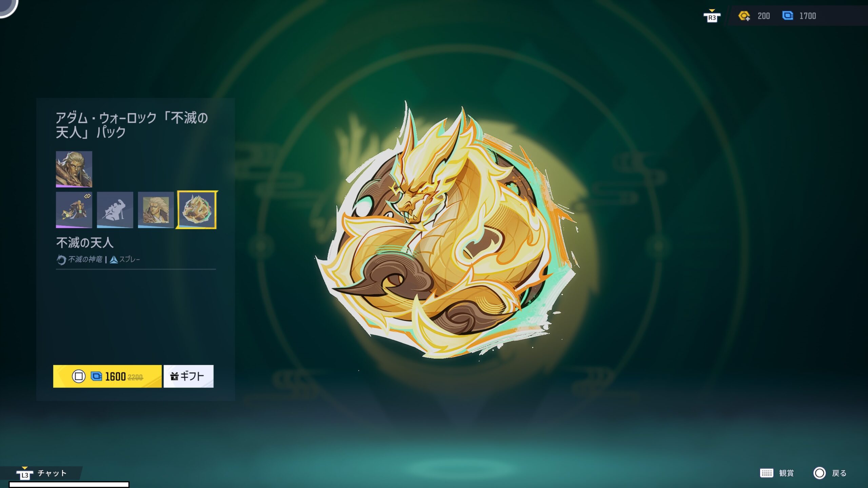868x488 pixels.
Task: Click the blue units currency icon
Action: (x=787, y=16)
